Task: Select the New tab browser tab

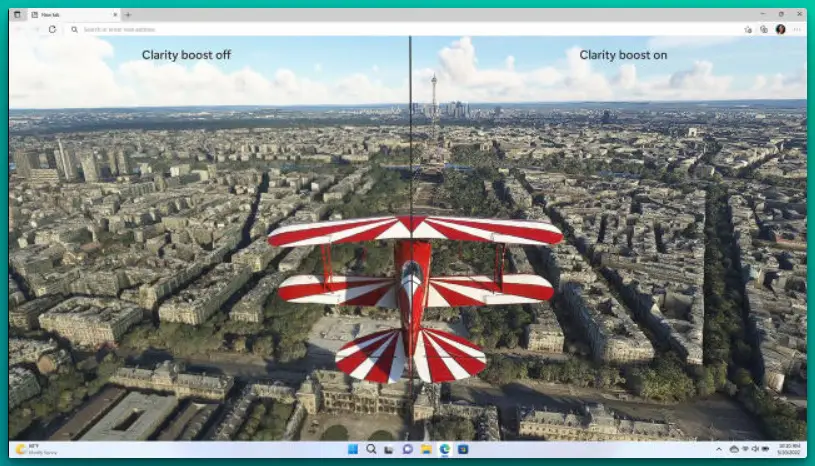Action: point(73,15)
